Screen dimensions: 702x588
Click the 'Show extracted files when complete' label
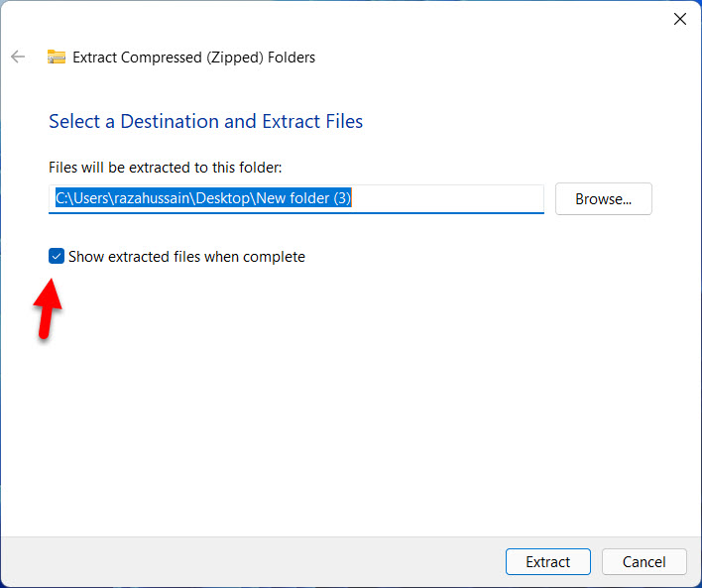click(186, 257)
